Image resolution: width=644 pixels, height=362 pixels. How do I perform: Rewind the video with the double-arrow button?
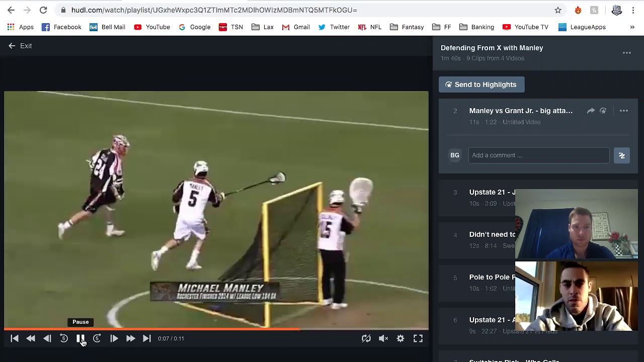[x=31, y=338]
